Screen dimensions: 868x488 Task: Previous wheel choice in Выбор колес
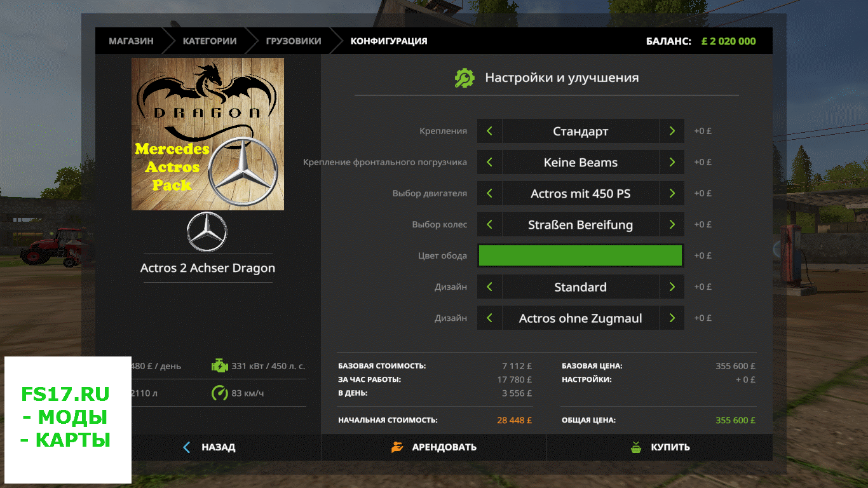click(x=489, y=224)
